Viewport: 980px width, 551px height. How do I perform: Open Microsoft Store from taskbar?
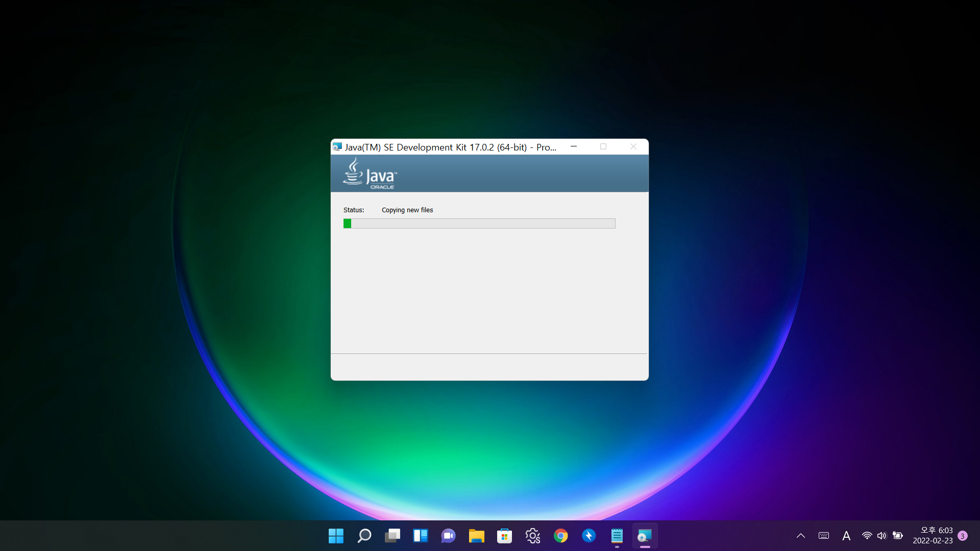504,536
